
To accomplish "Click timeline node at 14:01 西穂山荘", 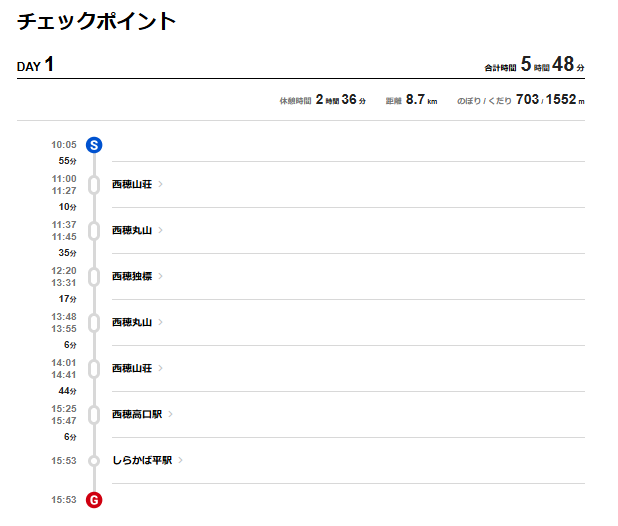I will (x=94, y=369).
